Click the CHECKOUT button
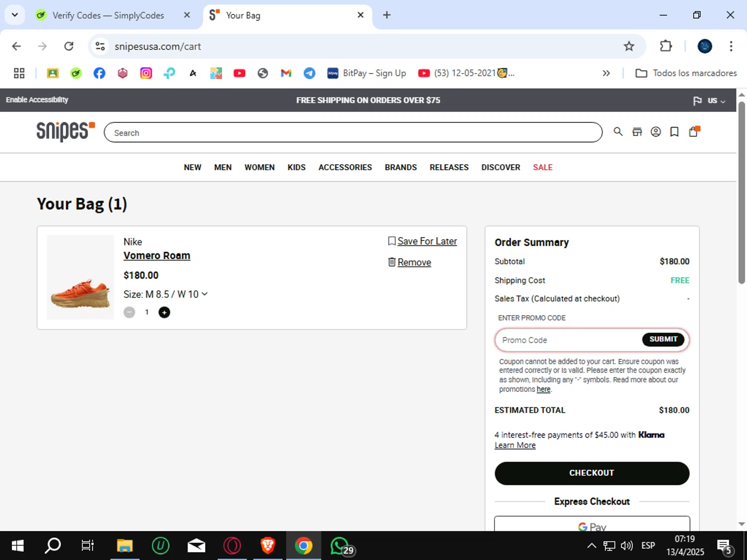Screen dimensions: 747x560 click(592, 473)
